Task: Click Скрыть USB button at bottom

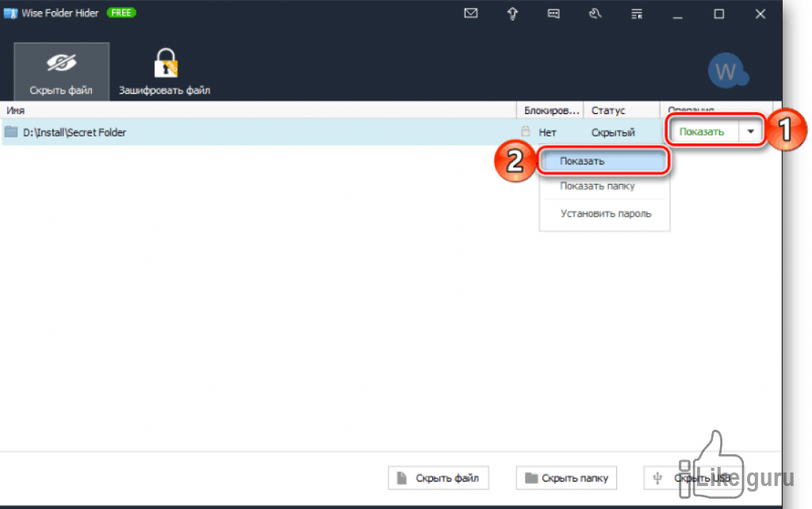Action: [694, 477]
